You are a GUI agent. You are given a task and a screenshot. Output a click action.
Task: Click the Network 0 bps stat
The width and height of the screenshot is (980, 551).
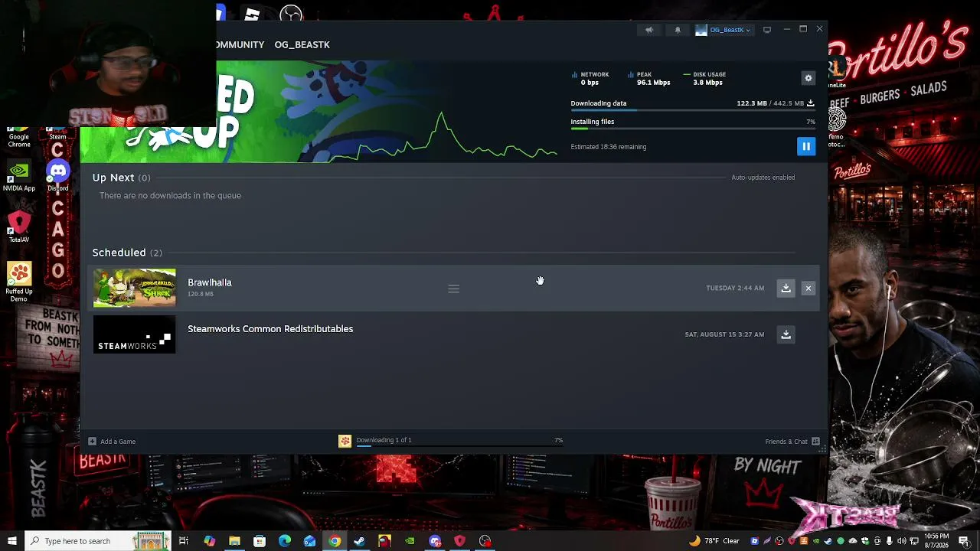[590, 79]
